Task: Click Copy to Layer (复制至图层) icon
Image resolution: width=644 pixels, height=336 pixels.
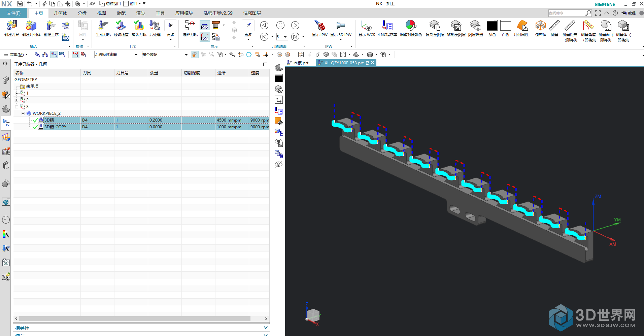Action: tap(435, 26)
